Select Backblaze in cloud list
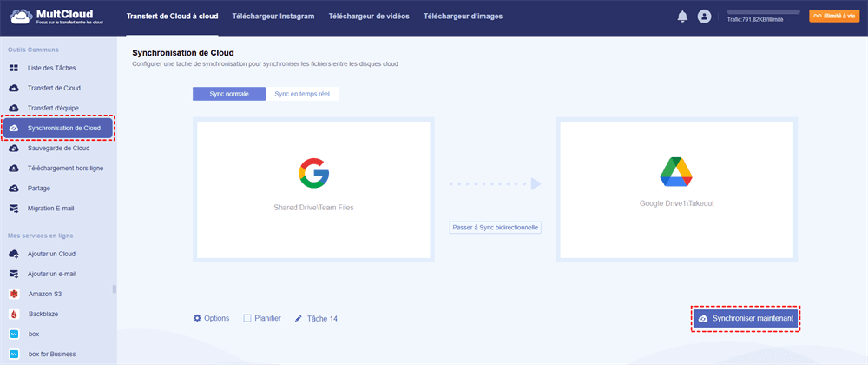 tap(43, 314)
